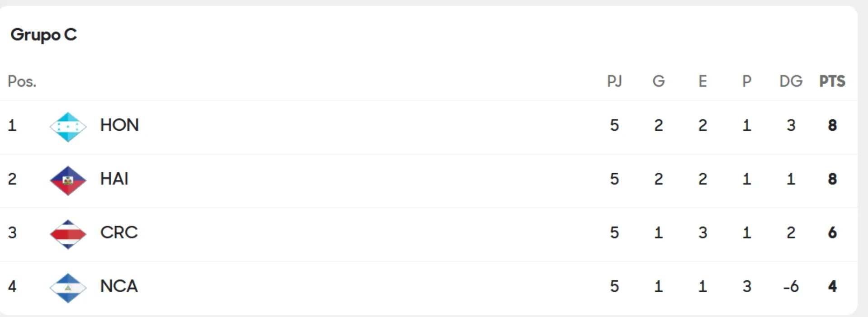
Task: Click the PJ column header
Action: click(x=614, y=81)
